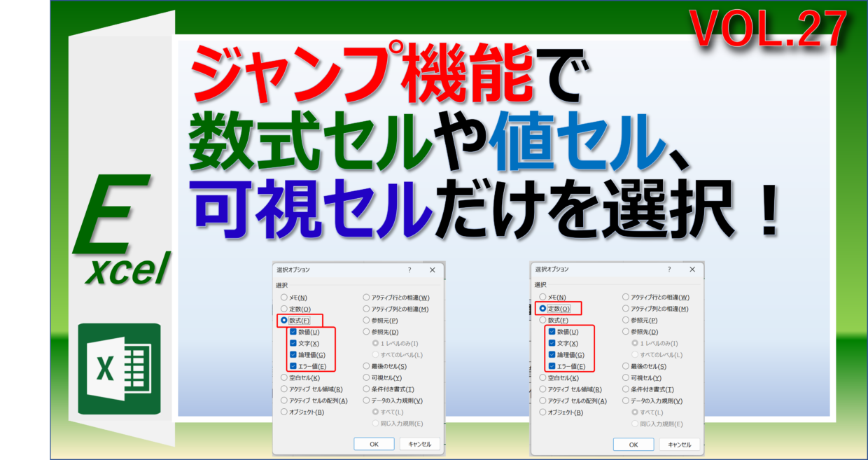
Task: Uncheck エラー値(E) in the 定数-selected dialog
Action: (552, 366)
